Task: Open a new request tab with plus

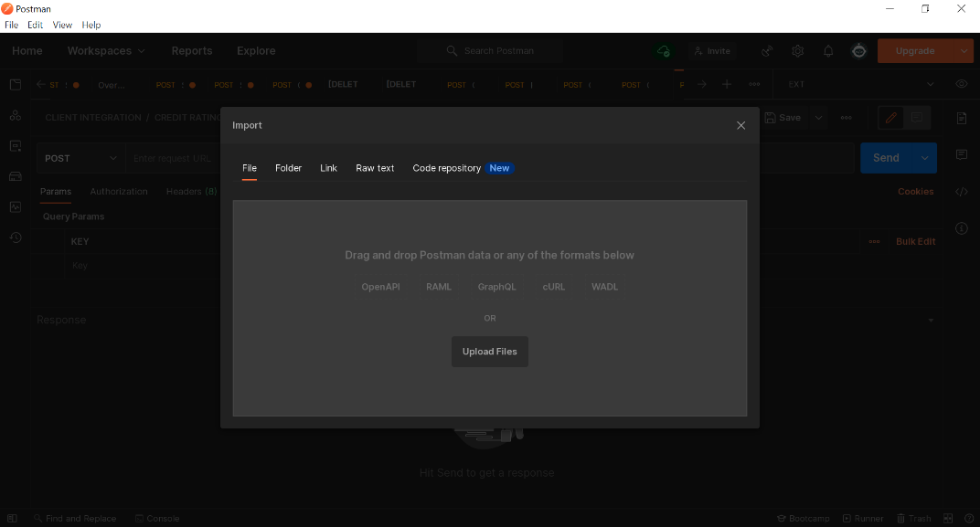Action: tap(726, 84)
